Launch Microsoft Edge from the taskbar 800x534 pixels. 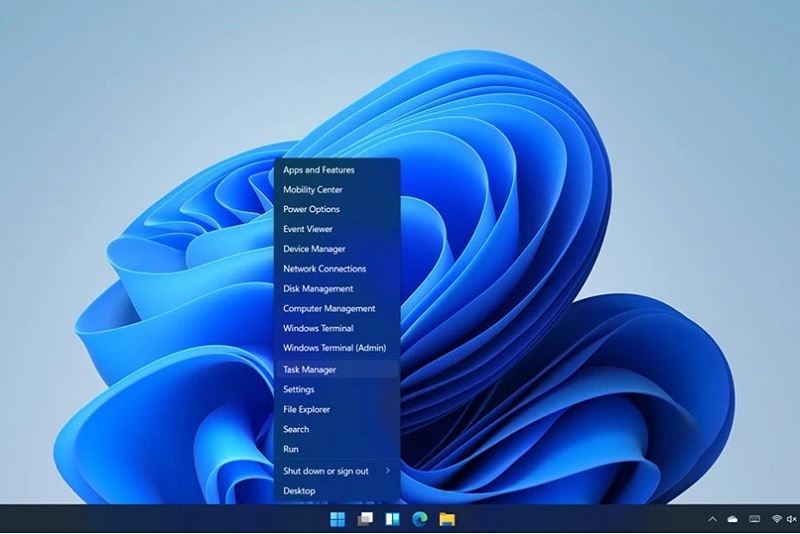click(x=420, y=519)
